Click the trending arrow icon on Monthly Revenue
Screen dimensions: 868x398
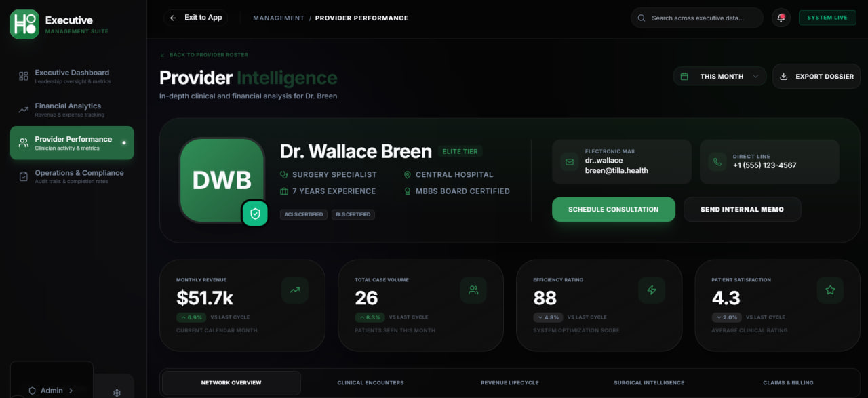tap(295, 290)
